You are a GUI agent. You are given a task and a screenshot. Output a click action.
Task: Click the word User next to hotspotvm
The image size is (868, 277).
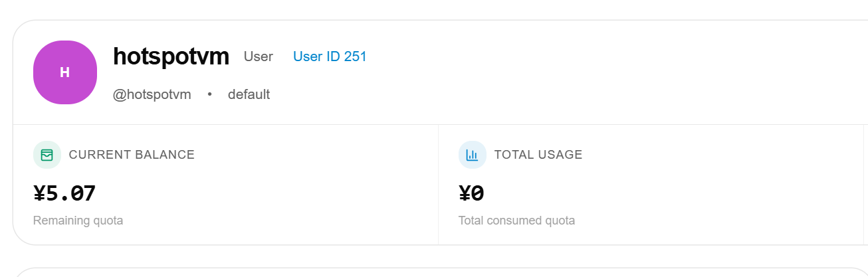pyautogui.click(x=259, y=56)
